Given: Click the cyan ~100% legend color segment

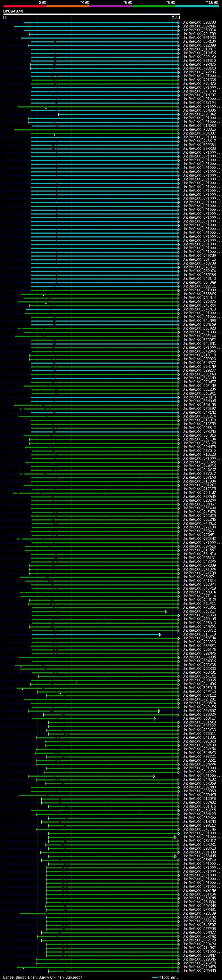Looking at the screenshot, I should click(197, 6).
